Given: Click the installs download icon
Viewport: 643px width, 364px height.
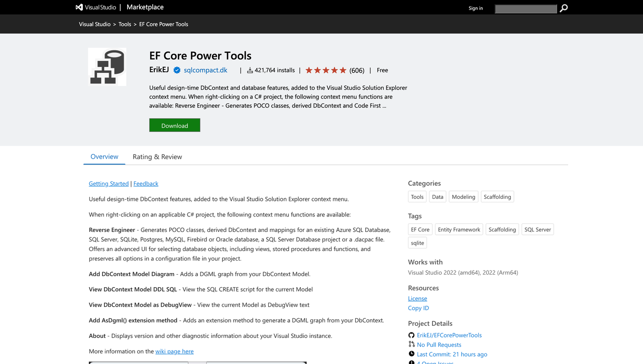Looking at the screenshot, I should tap(250, 70).
